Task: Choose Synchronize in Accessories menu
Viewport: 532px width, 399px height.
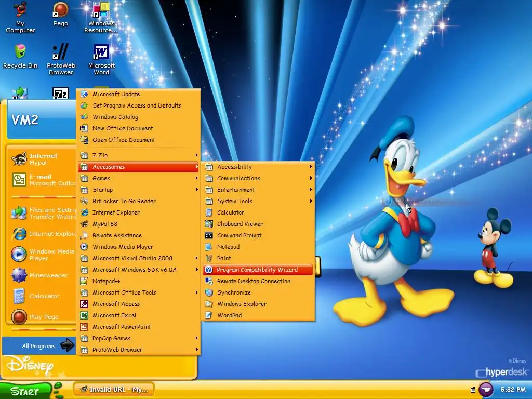Action: coord(258,292)
